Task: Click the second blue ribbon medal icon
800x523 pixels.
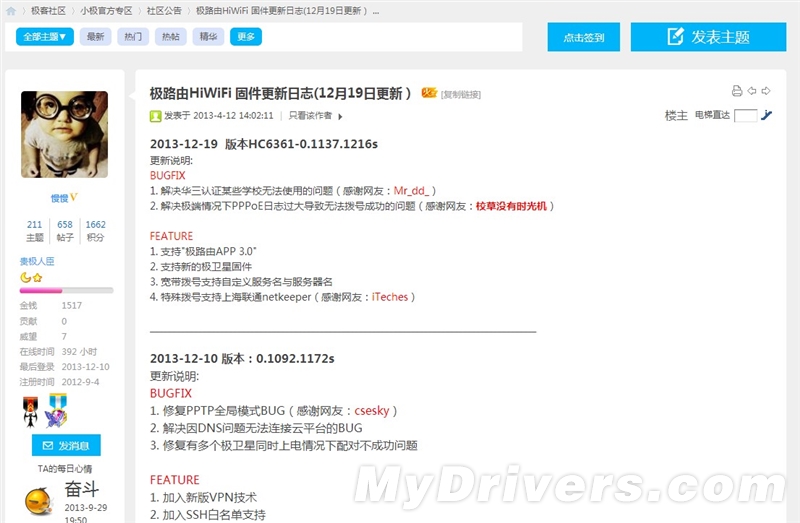Action: 57,410
